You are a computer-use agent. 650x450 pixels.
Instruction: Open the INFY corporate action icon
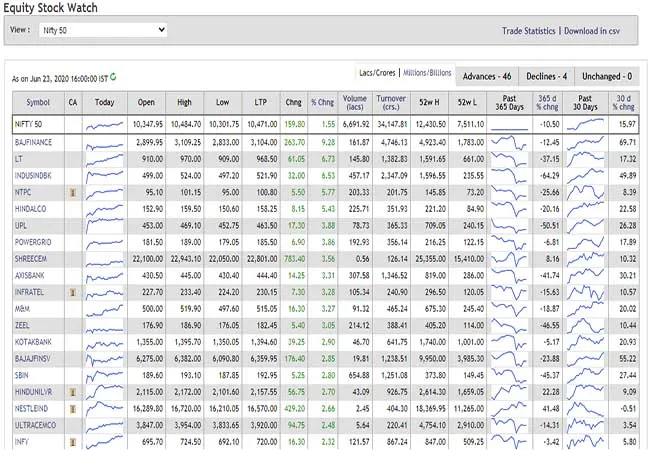click(x=73, y=442)
